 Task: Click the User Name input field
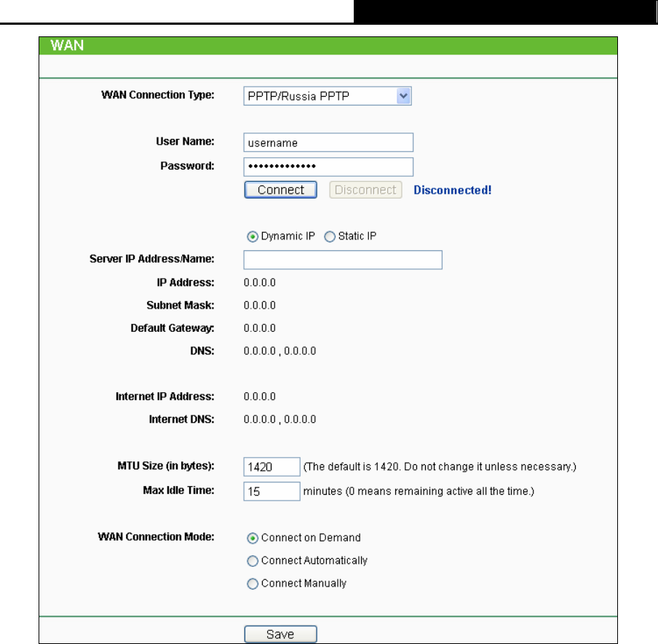click(328, 143)
